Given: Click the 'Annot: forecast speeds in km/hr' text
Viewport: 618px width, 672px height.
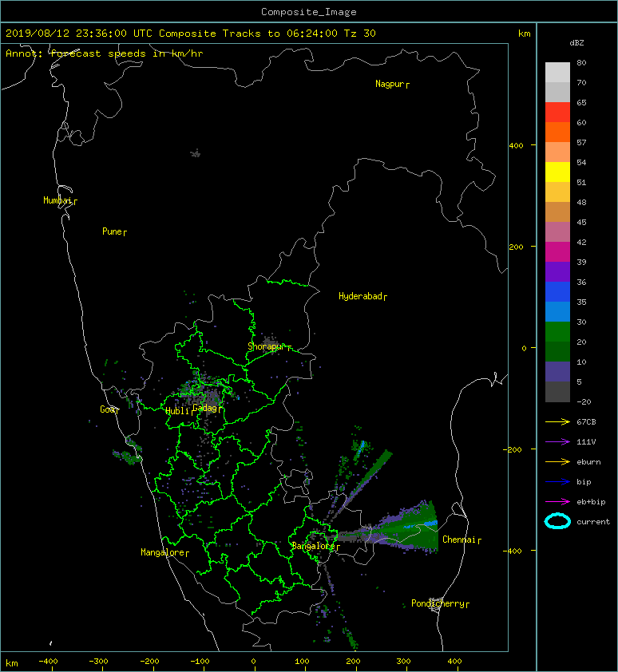Looking at the screenshot, I should [105, 53].
